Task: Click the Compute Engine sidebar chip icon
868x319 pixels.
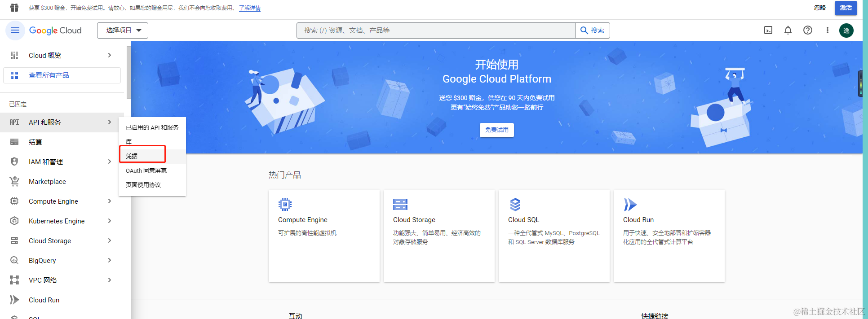Action: (14, 201)
